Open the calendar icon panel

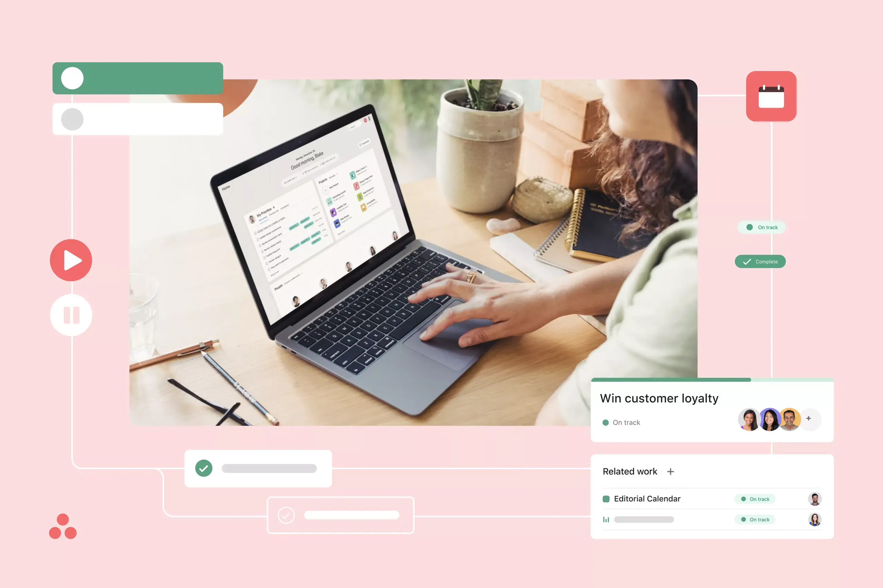coord(771,97)
